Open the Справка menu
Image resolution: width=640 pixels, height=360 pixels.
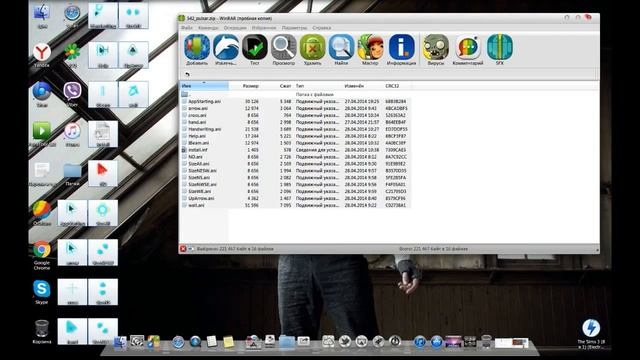coord(322,28)
